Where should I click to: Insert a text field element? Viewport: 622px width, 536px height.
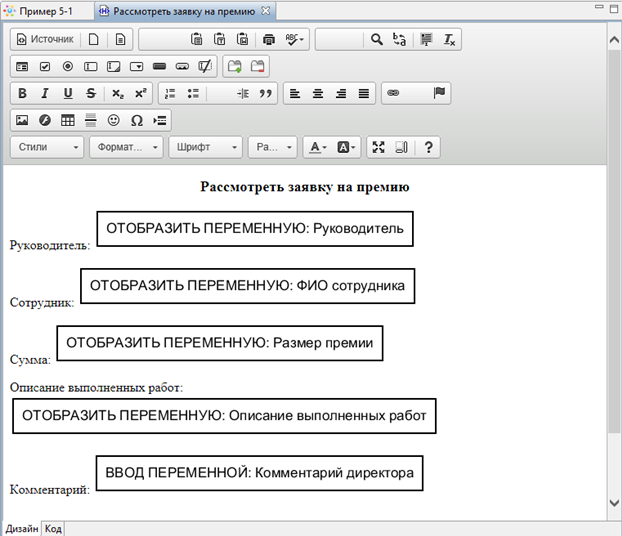point(91,66)
